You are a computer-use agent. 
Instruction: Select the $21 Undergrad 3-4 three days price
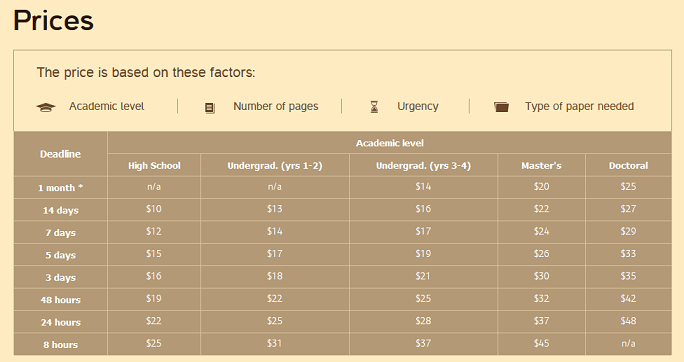pyautogui.click(x=423, y=276)
